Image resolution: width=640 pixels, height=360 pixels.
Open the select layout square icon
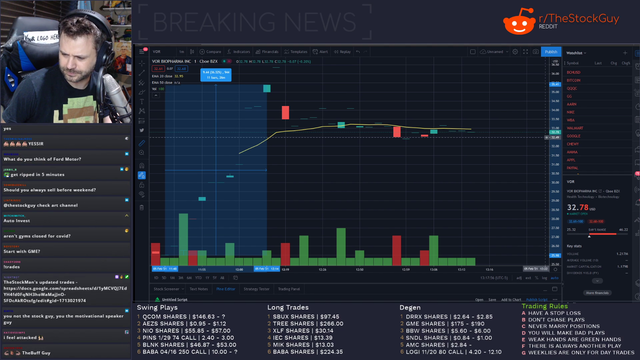click(x=473, y=52)
